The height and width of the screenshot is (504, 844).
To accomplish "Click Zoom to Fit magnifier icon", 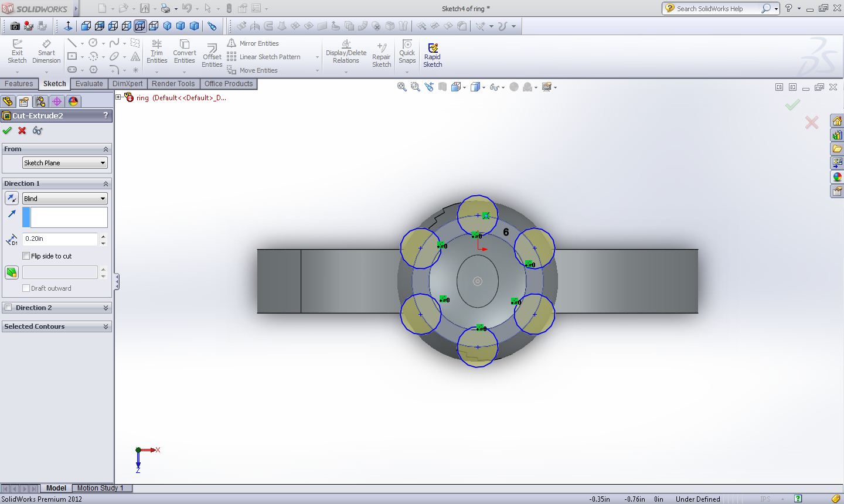I will pyautogui.click(x=401, y=87).
